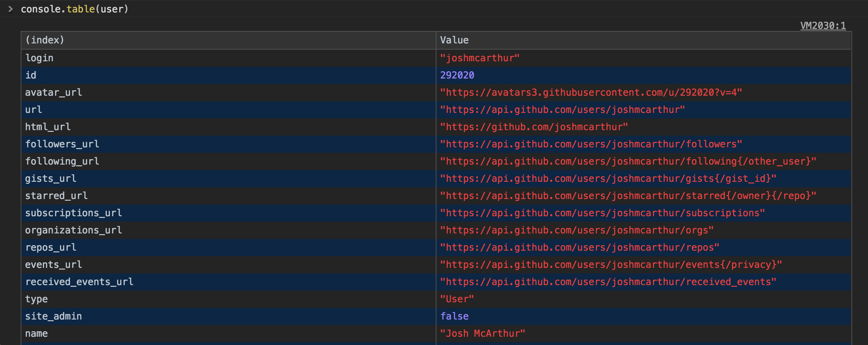
Task: Select the avatar_url index cell
Action: (x=229, y=93)
